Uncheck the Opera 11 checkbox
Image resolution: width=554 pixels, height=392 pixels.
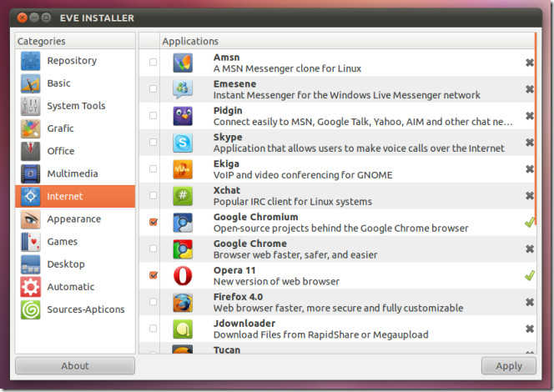153,275
